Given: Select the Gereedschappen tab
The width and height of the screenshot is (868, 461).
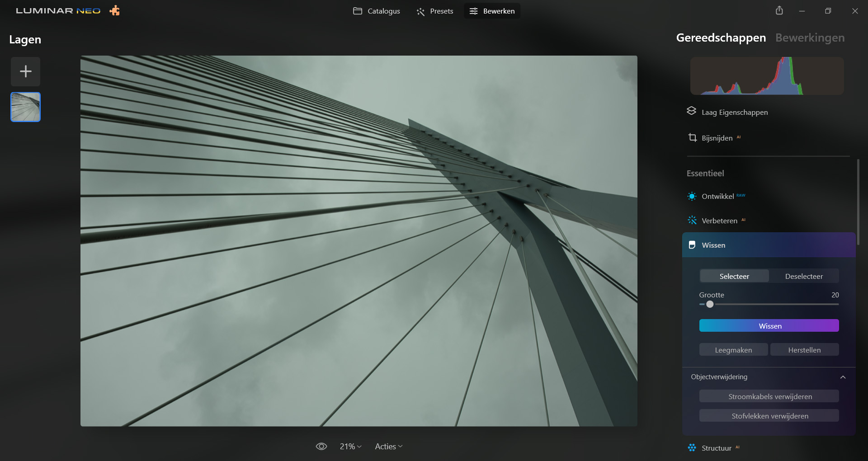Looking at the screenshot, I should 721,38.
